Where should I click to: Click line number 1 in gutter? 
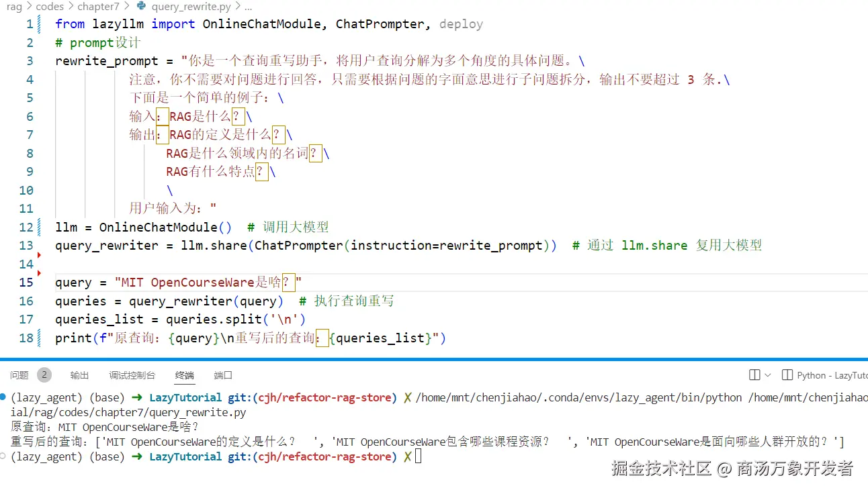29,24
